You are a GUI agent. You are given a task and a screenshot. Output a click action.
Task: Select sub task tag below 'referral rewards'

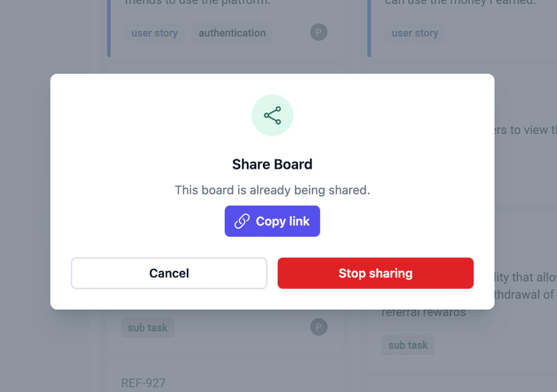pyautogui.click(x=408, y=346)
